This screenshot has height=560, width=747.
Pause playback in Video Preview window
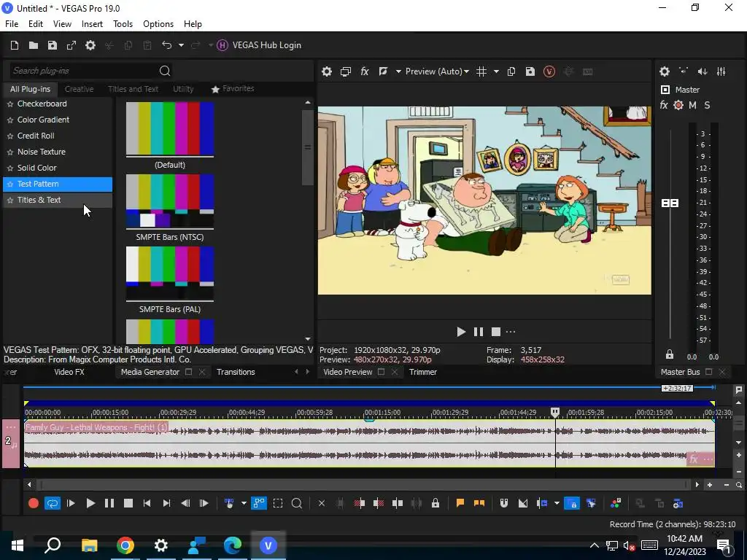point(479,332)
